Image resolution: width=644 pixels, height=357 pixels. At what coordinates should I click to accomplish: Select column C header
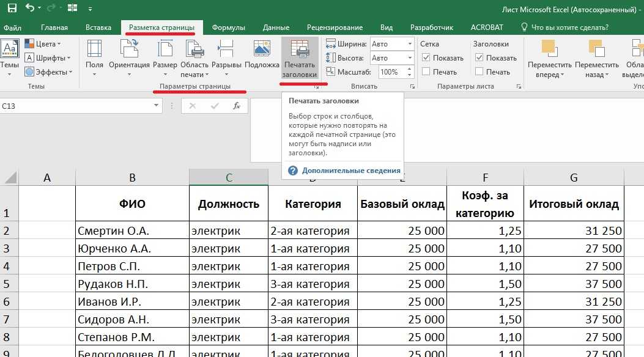coord(229,177)
